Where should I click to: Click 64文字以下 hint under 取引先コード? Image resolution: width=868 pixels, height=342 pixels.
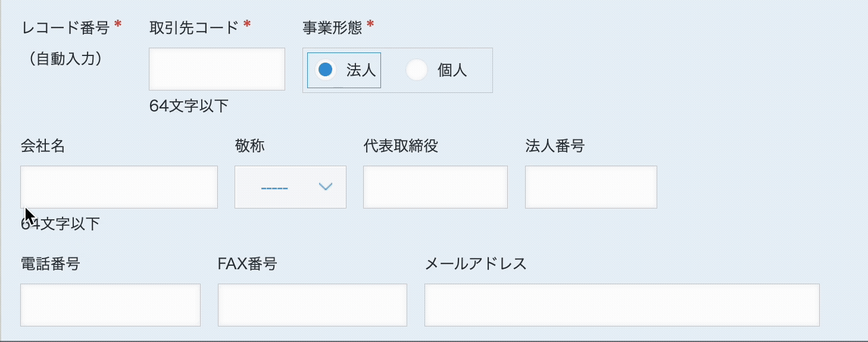tap(189, 106)
